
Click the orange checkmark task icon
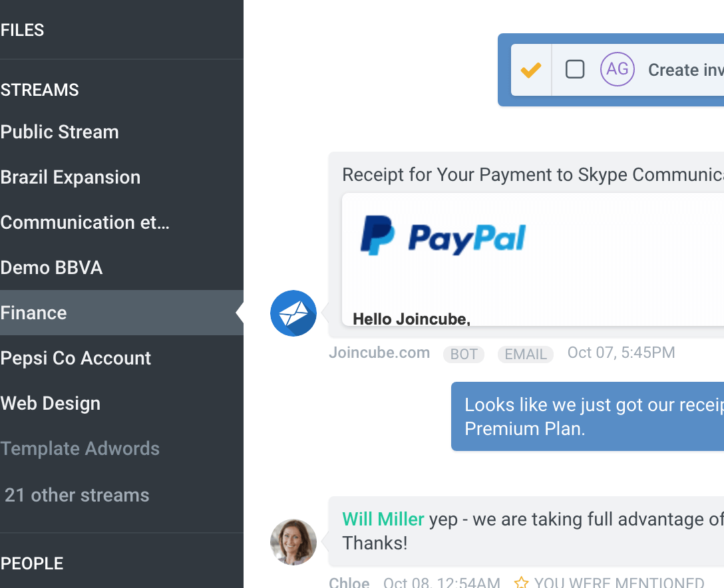[530, 70]
